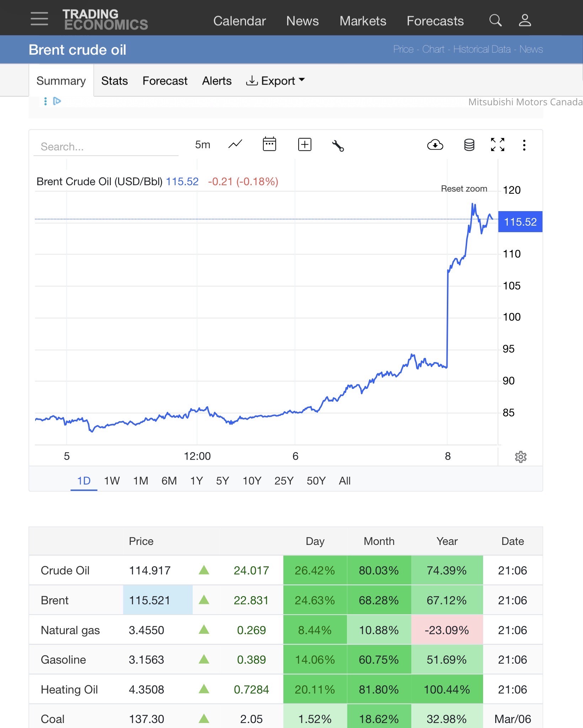This screenshot has height=728, width=583.
Task: Click the search magnifier icon
Action: [x=495, y=21]
